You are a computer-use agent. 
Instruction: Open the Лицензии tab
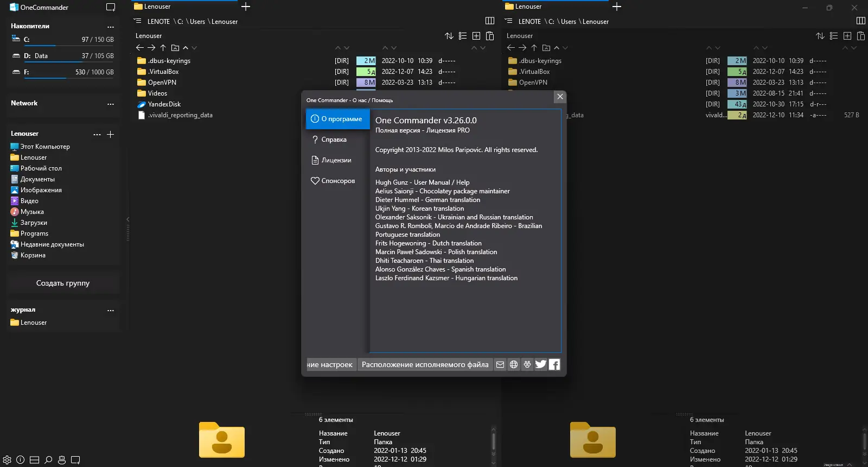coord(337,160)
